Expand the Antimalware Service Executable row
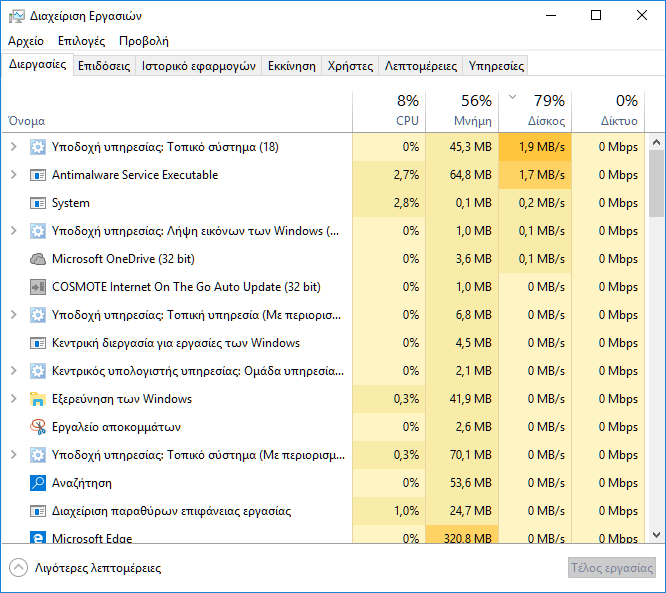The width and height of the screenshot is (666, 593). pos(14,175)
